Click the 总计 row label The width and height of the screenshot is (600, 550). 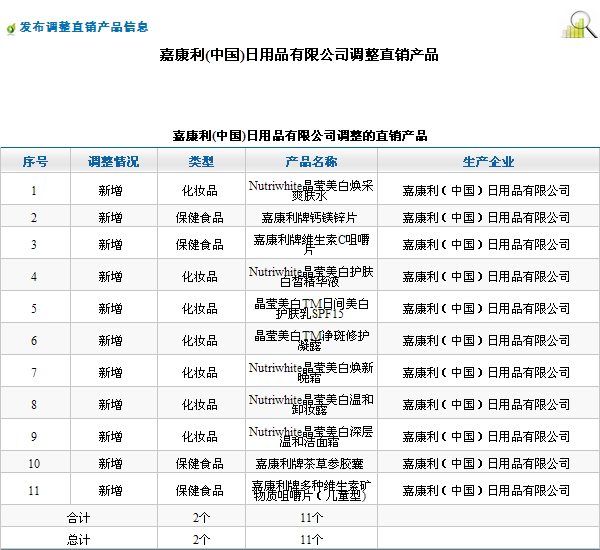click(x=78, y=539)
